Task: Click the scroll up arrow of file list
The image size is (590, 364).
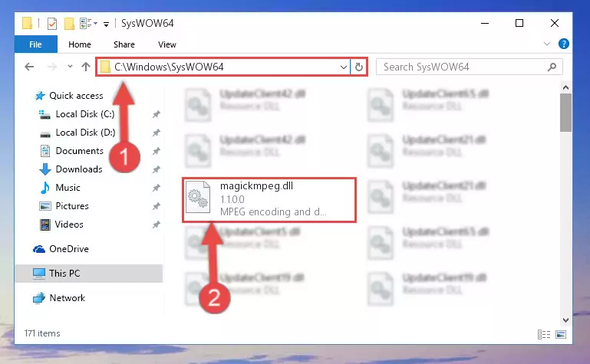Action: tap(565, 88)
